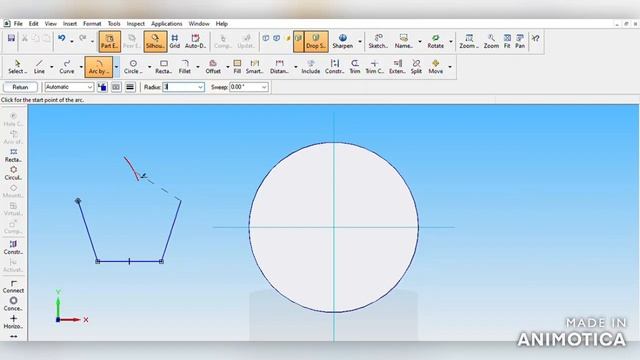Open the Move tool dropdown arrow
This screenshot has height=360, width=640.
(x=450, y=67)
